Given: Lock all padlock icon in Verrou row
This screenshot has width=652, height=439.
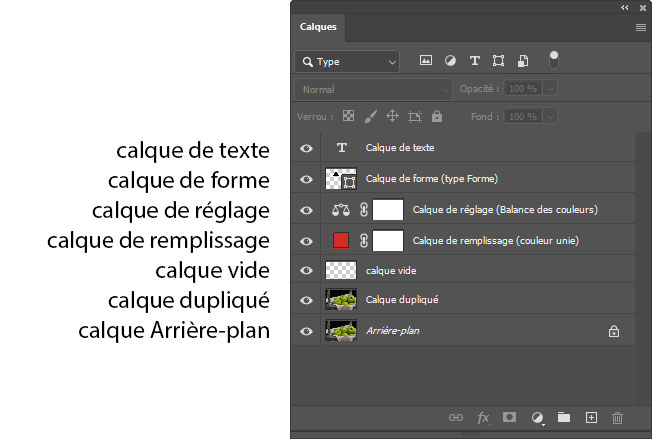Looking at the screenshot, I should 437,116.
